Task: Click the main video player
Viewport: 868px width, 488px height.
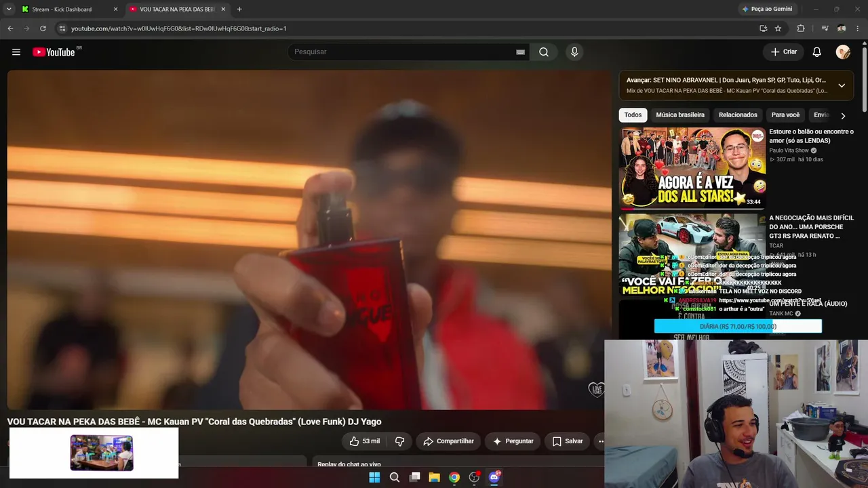Action: click(x=309, y=239)
